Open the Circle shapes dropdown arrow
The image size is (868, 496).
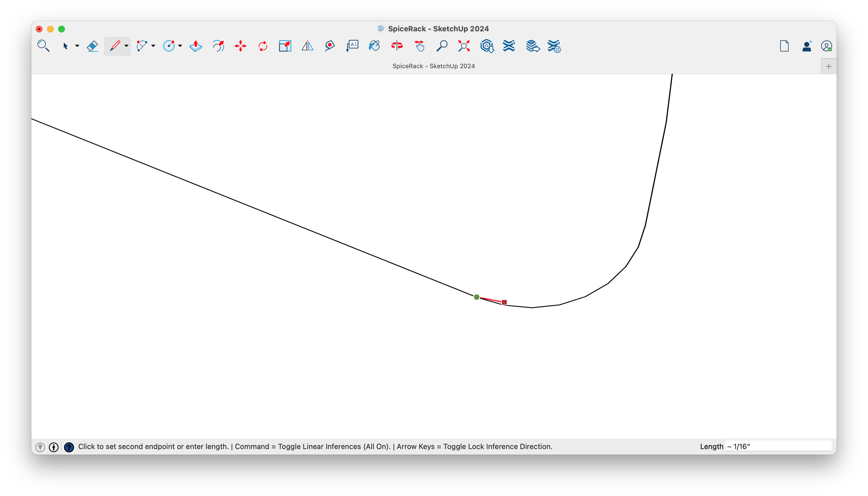tap(180, 46)
